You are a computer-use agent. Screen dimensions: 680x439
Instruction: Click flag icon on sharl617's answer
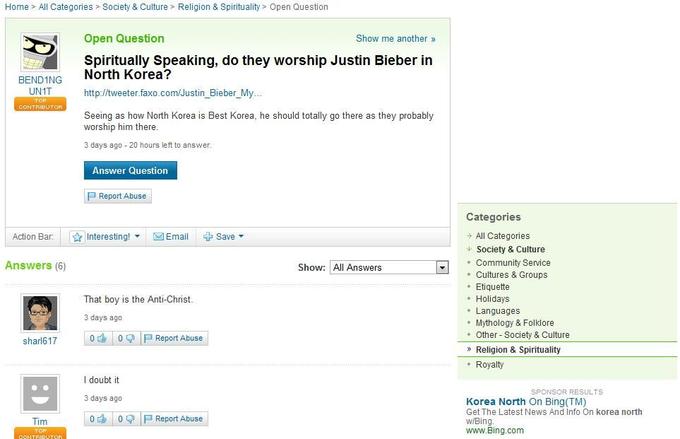(148, 338)
